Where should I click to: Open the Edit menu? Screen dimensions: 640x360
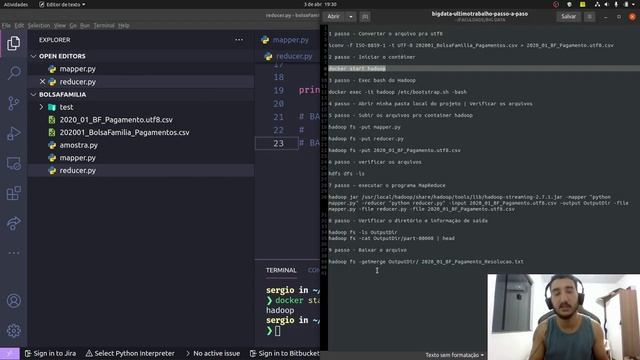click(x=19, y=25)
